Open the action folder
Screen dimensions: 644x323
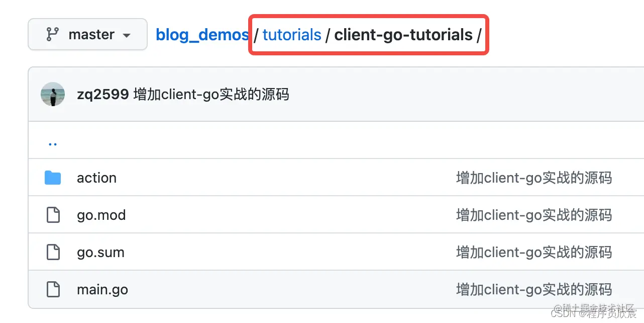[x=96, y=178]
